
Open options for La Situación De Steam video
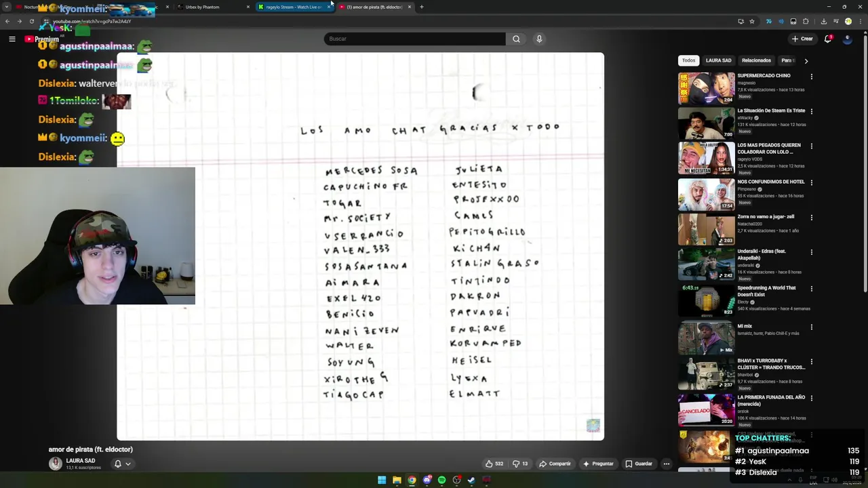811,111
